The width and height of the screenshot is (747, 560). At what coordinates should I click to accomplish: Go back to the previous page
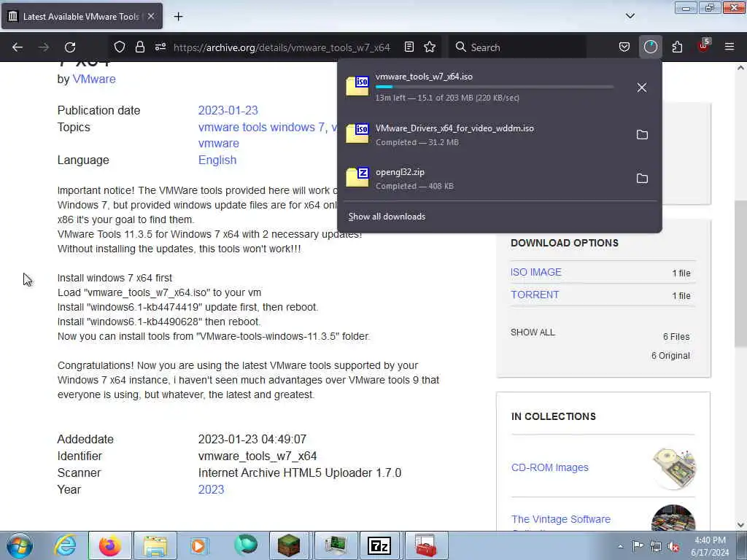pyautogui.click(x=18, y=47)
